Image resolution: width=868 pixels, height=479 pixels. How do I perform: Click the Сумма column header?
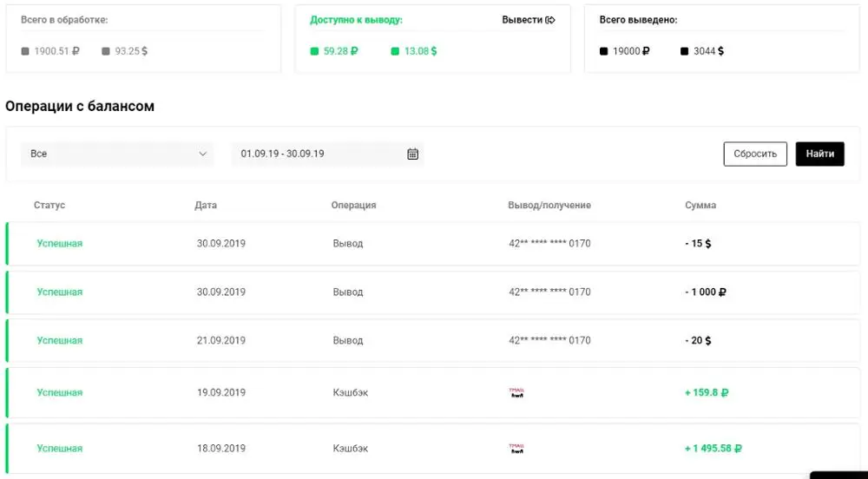click(700, 206)
